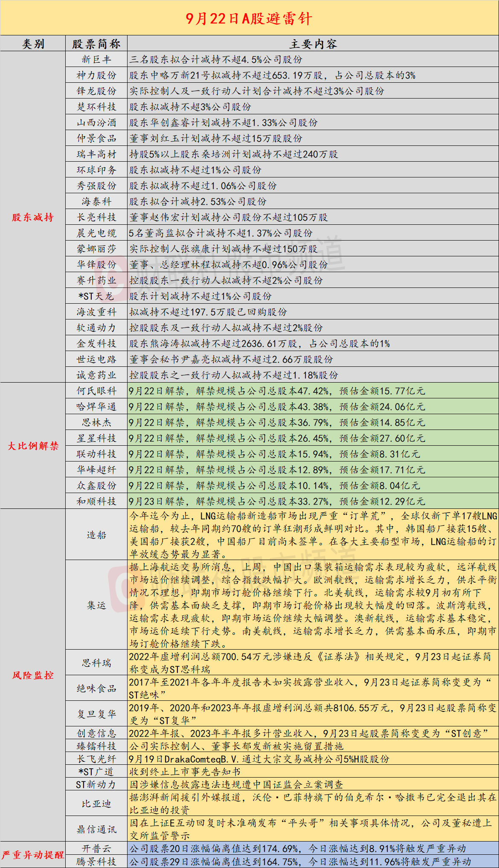This screenshot has width=499, height=868.
Task: Select stock name 开普云
Action: click(96, 848)
